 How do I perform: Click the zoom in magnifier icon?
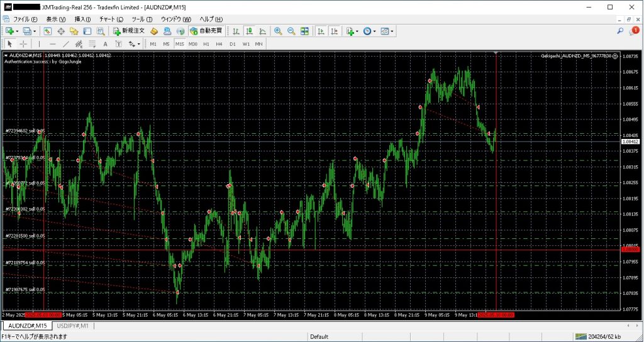(x=278, y=31)
